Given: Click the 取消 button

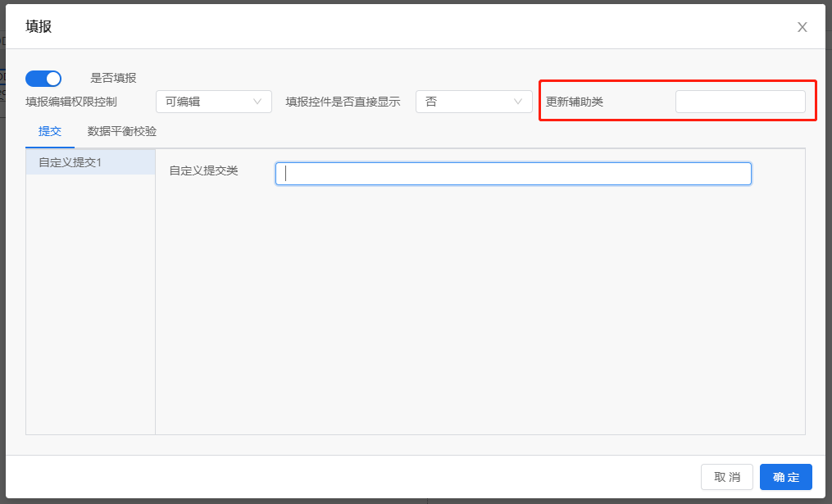Looking at the screenshot, I should point(727,477).
